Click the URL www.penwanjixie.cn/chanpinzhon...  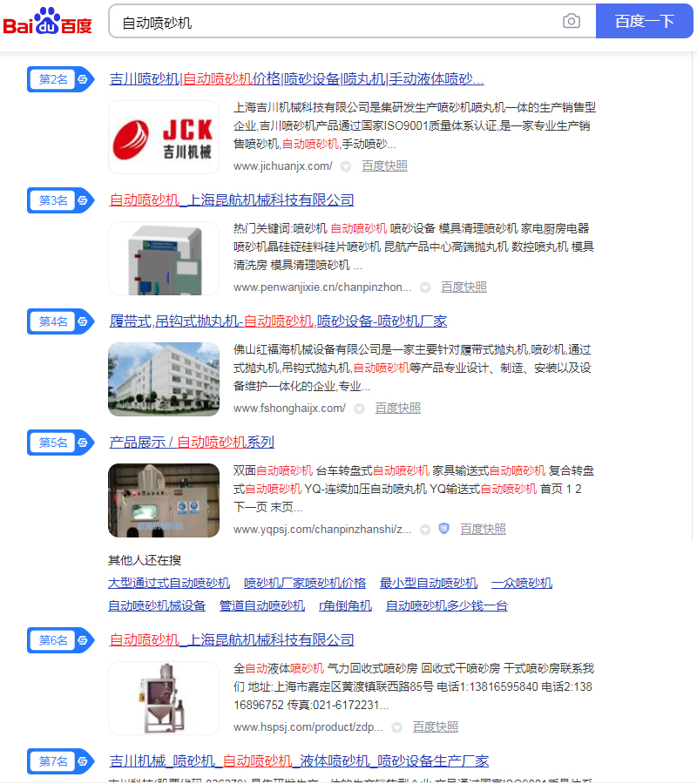click(322, 287)
